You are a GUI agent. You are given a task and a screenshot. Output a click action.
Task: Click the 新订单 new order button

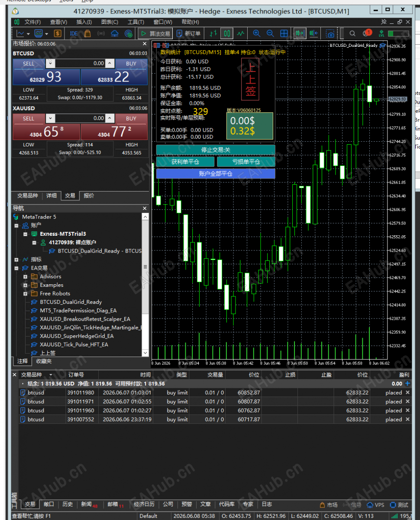coord(189,33)
